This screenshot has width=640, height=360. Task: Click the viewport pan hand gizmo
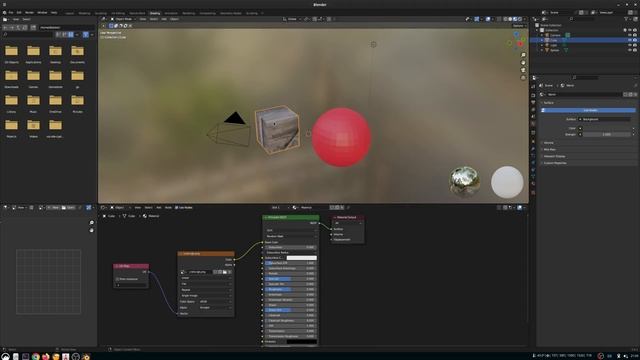click(523, 62)
